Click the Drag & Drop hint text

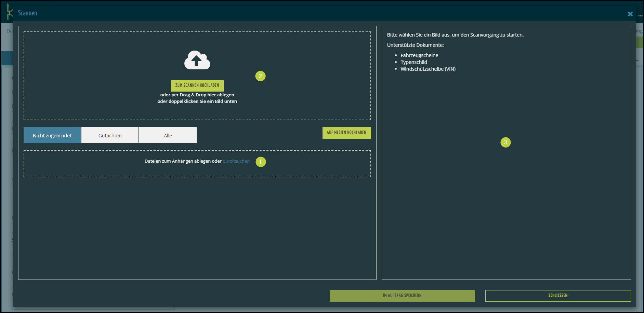(197, 95)
